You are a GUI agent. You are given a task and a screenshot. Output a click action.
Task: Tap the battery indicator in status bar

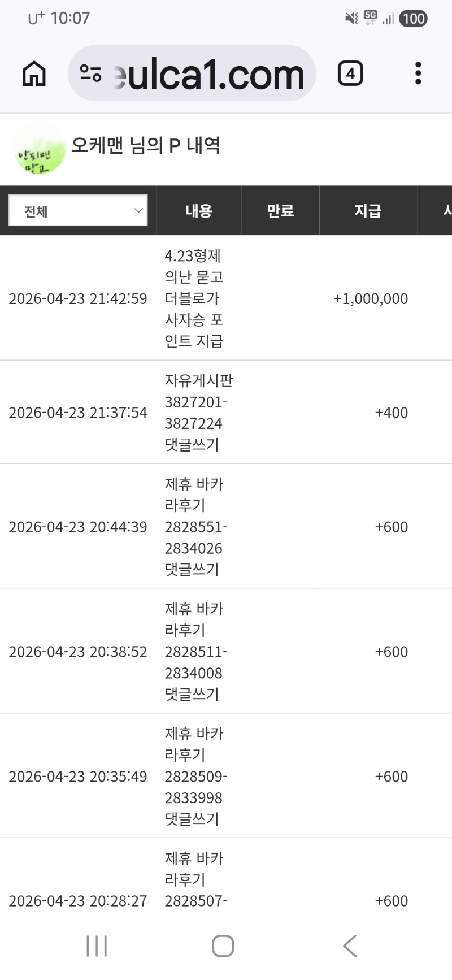click(x=413, y=19)
